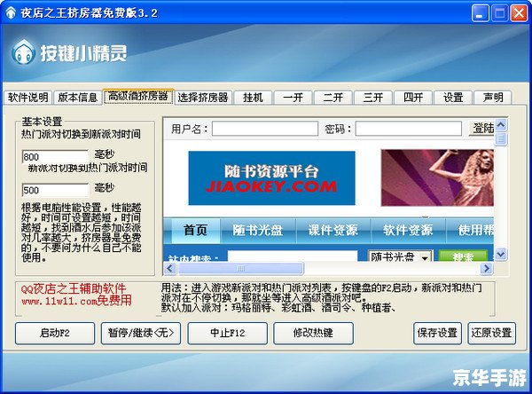Click the 修改热键 button
Viewport: 532px width, 394px height.
point(313,333)
